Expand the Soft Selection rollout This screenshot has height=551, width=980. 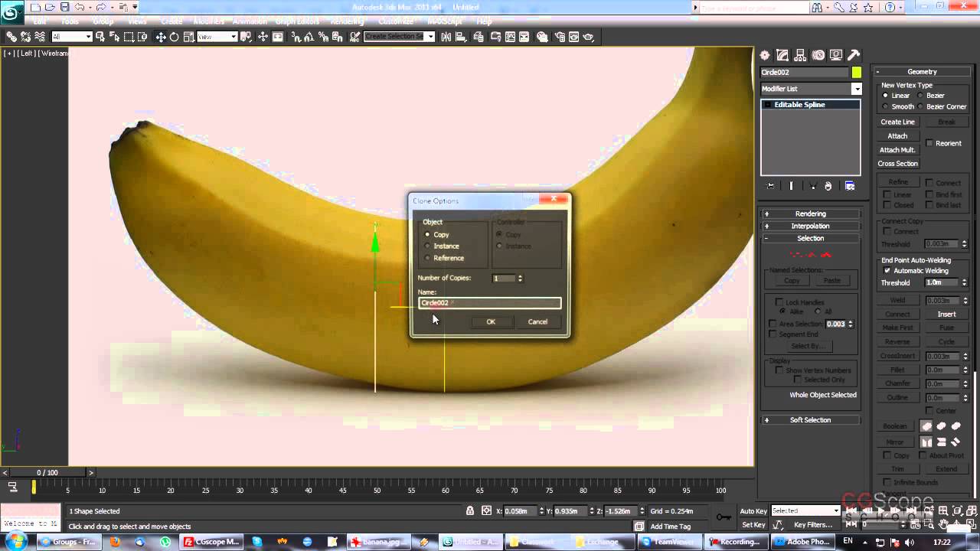tap(810, 419)
